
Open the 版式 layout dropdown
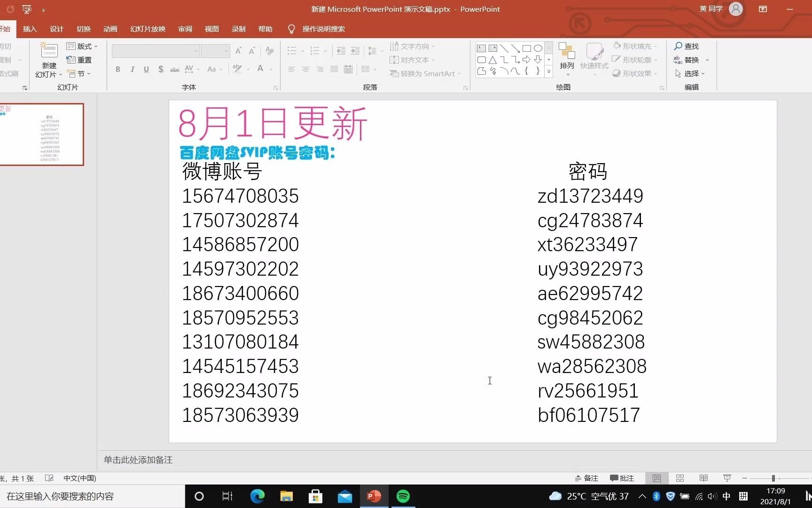click(82, 46)
